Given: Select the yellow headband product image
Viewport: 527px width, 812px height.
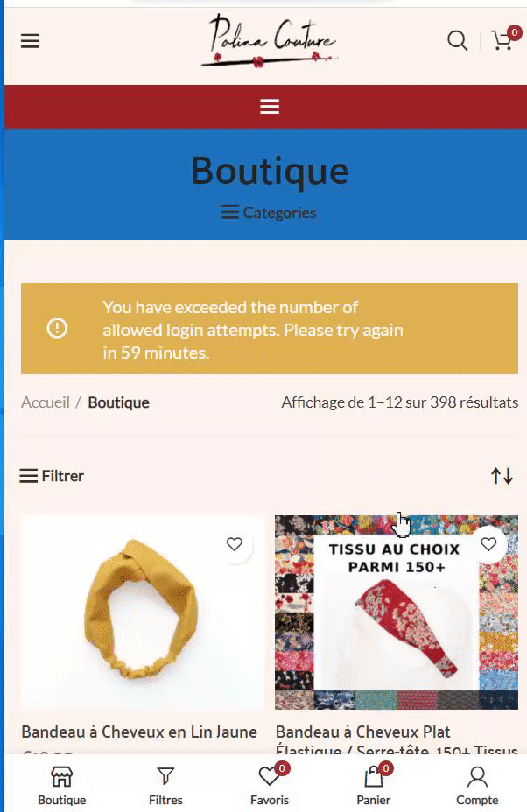Looking at the screenshot, I should coord(142,612).
